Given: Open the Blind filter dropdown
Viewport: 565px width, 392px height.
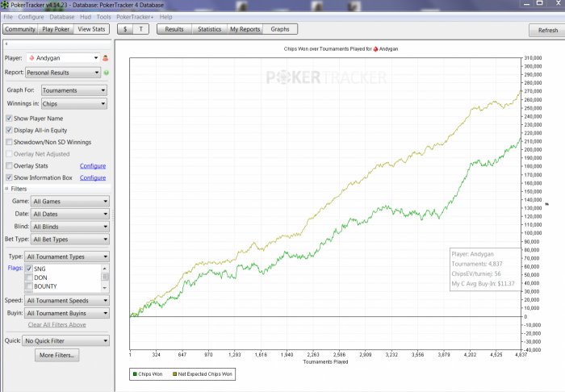Looking at the screenshot, I should coord(70,227).
